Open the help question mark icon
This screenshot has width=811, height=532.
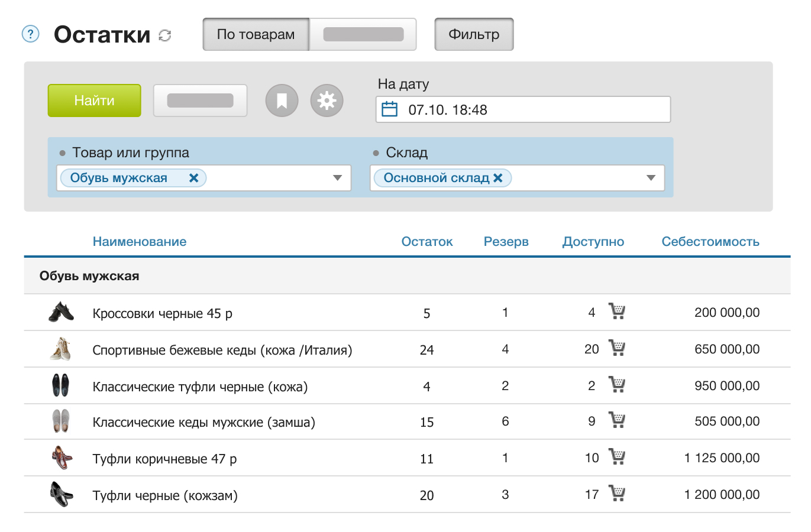(30, 34)
